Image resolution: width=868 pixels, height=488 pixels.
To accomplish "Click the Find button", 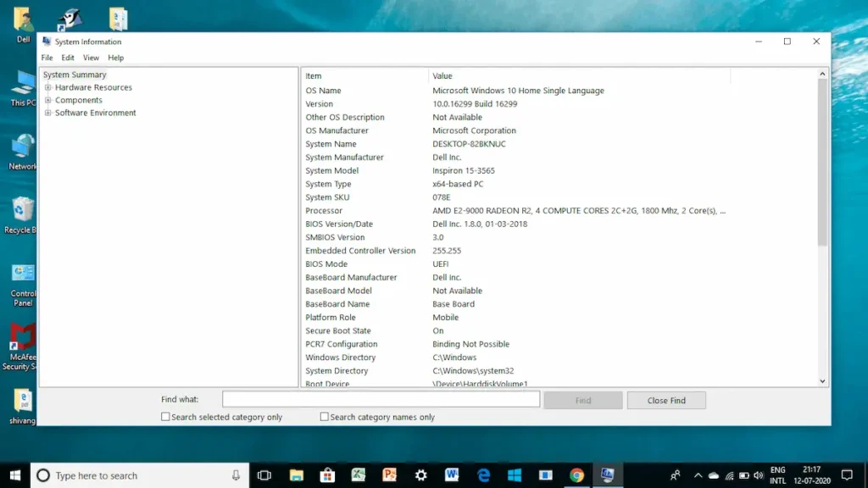I will click(x=583, y=400).
